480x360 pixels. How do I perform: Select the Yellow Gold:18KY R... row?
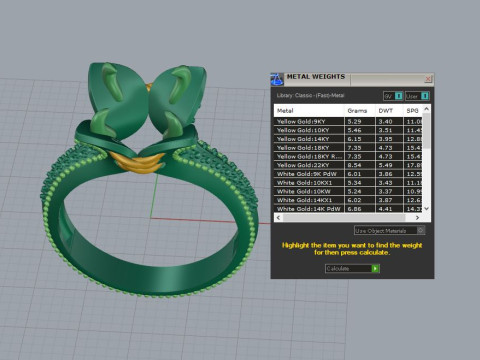(x=348, y=156)
